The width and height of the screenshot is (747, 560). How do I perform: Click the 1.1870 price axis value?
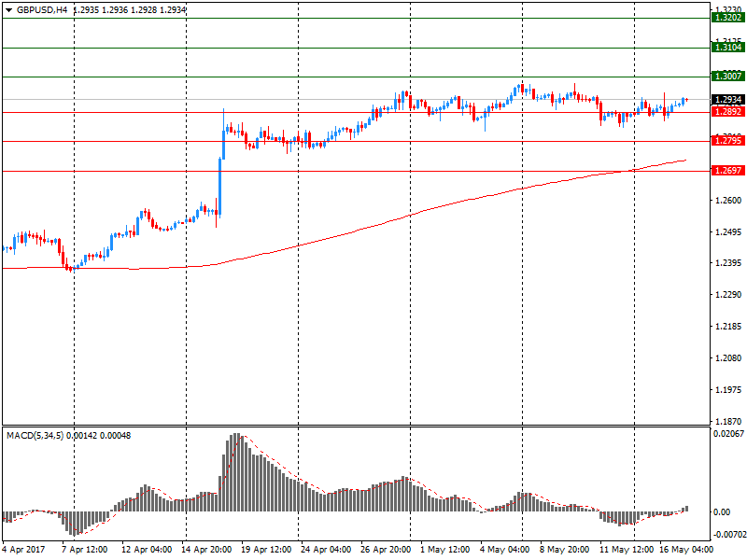(x=728, y=422)
